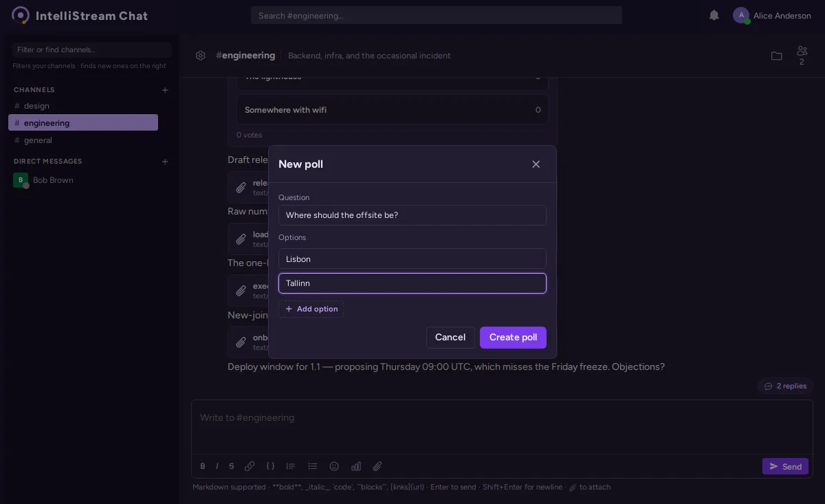The width and height of the screenshot is (825, 504).
Task: Open the design channel
Action: coord(83,106)
